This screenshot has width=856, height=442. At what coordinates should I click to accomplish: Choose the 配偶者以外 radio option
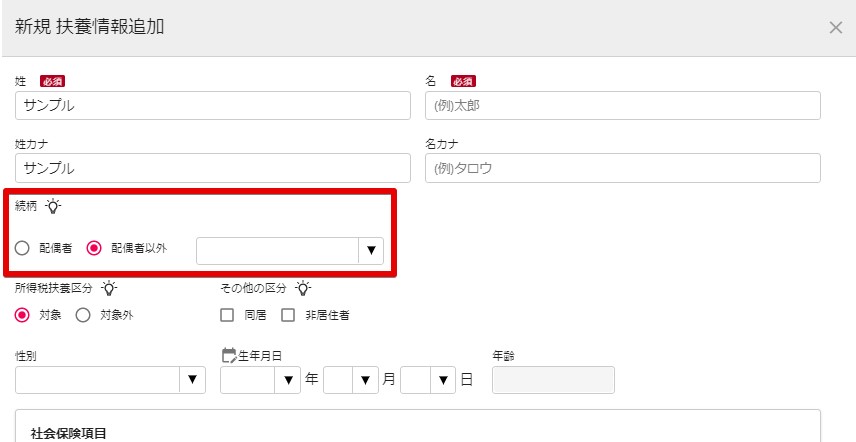[x=94, y=249]
